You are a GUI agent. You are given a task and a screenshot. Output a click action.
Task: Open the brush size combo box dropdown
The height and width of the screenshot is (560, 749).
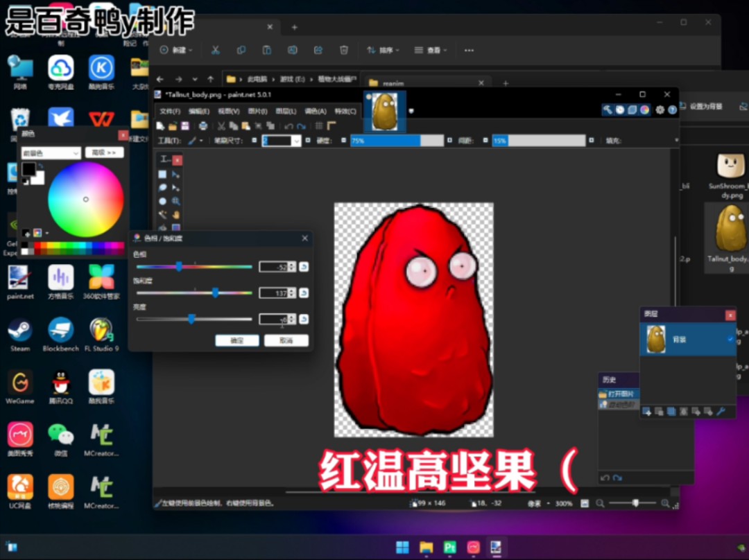296,141
